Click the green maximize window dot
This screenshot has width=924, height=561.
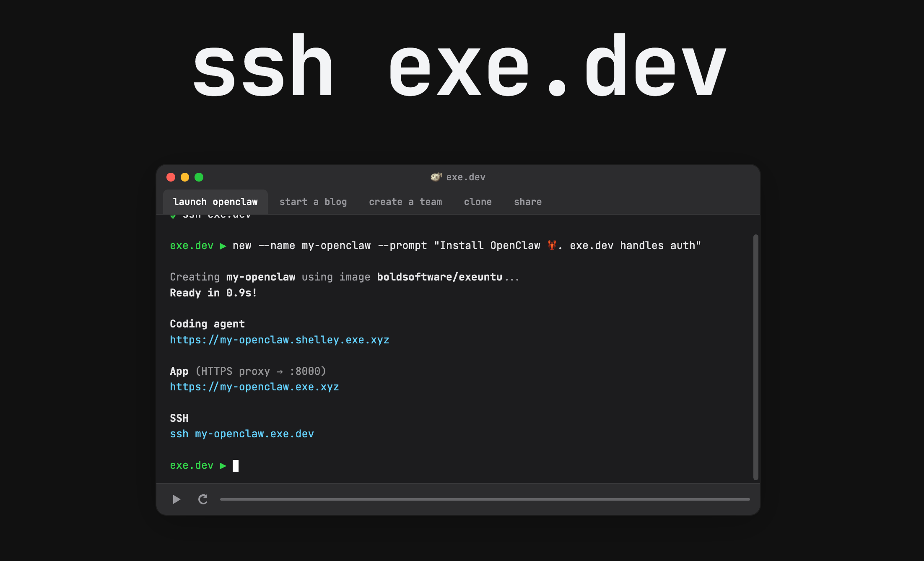[199, 177]
